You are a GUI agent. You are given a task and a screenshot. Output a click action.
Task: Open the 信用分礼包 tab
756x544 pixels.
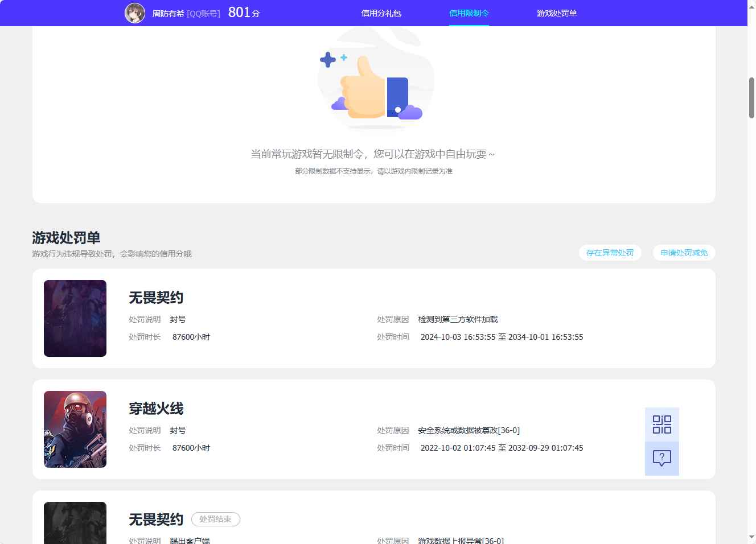381,13
